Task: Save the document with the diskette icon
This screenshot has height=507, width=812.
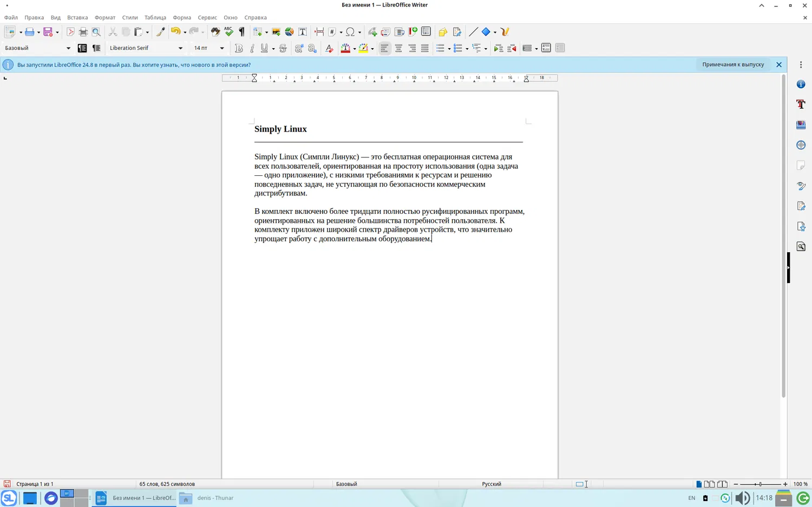Action: tap(48, 32)
